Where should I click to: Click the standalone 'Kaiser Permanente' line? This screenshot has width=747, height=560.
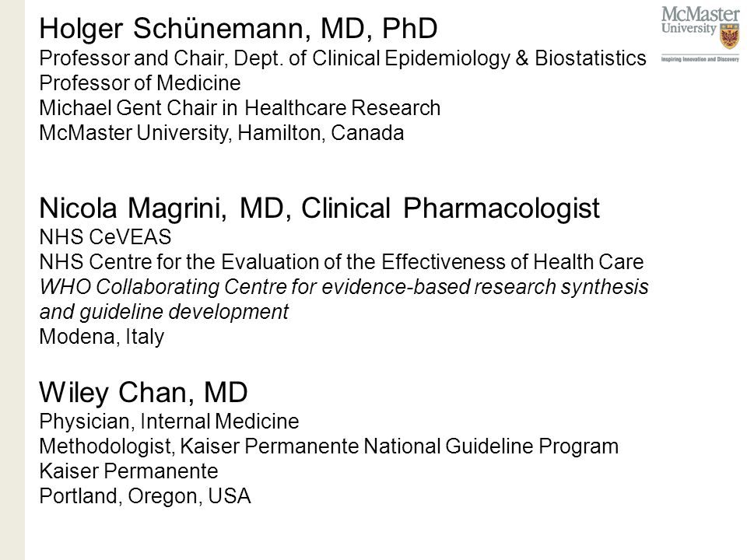point(128,471)
